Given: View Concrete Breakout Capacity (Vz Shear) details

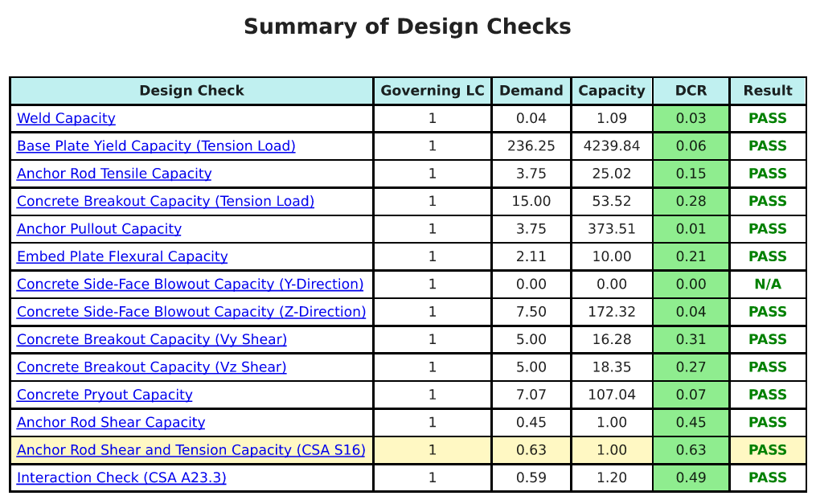Looking at the screenshot, I should pyautogui.click(x=150, y=367).
